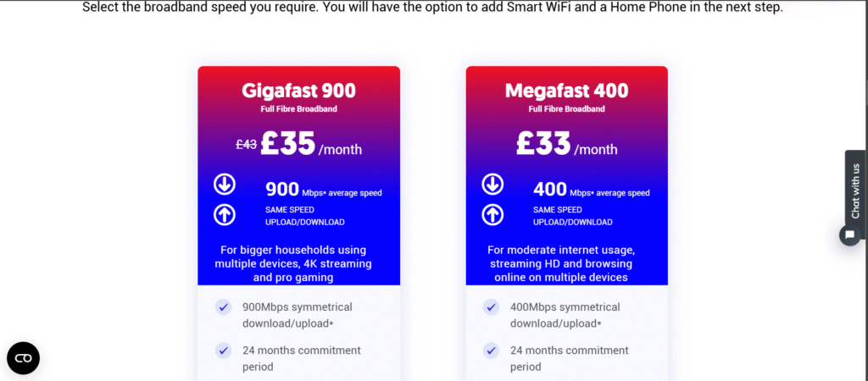Open the CO cookie settings badge
The image size is (868, 381).
(23, 357)
